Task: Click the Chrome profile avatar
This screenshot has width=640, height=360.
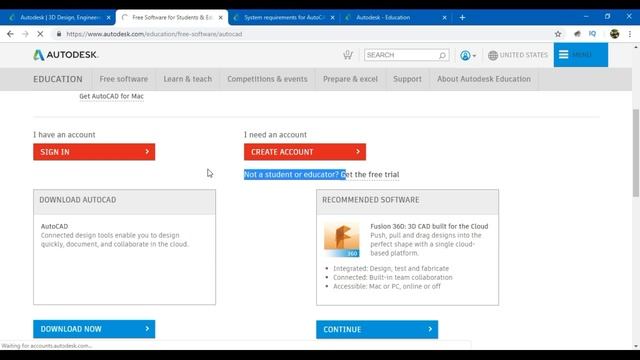Action: tap(614, 34)
